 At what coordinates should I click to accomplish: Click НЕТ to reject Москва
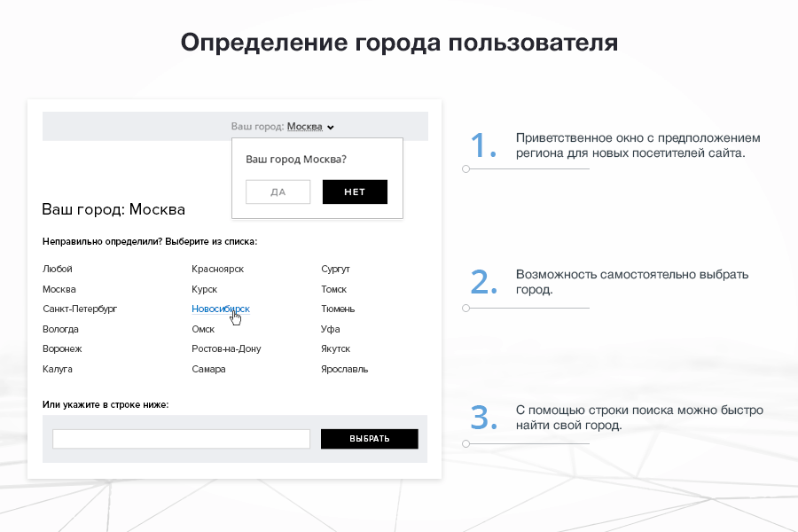point(355,192)
